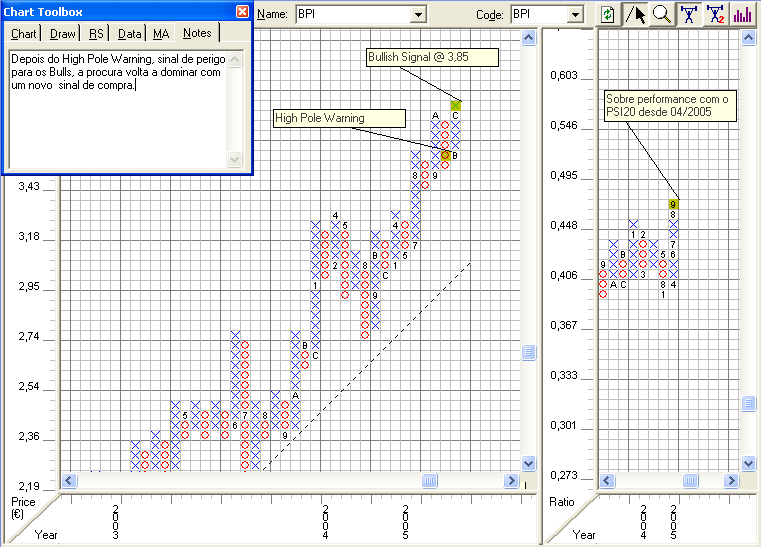Switch to the Chart tab in toolbox
This screenshot has width=761, height=547.
click(24, 34)
